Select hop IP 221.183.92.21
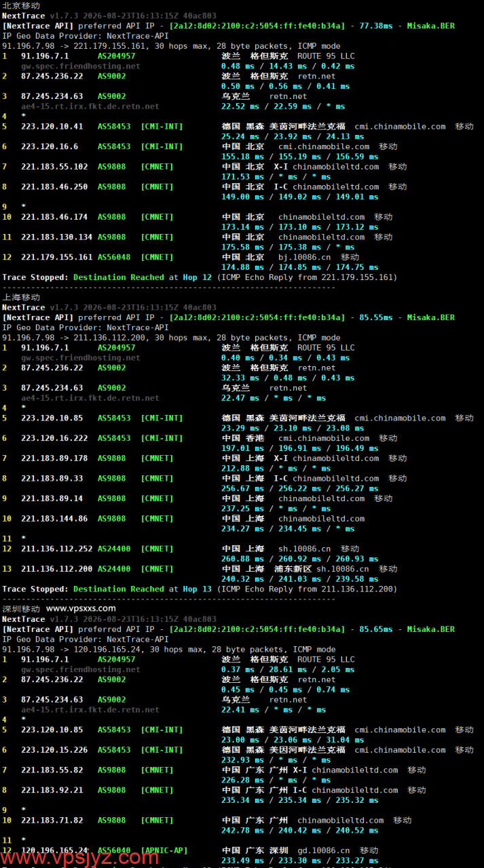The image size is (484, 868). pyautogui.click(x=52, y=790)
